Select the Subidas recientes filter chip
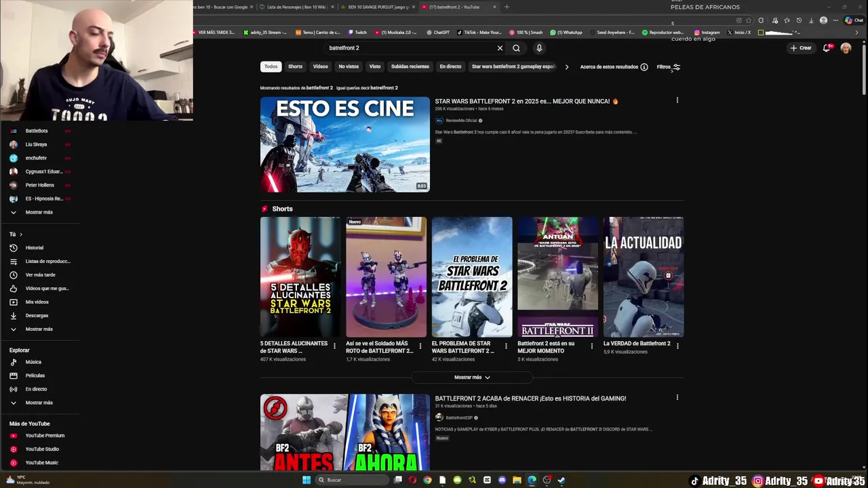The height and width of the screenshot is (488, 868). click(410, 66)
